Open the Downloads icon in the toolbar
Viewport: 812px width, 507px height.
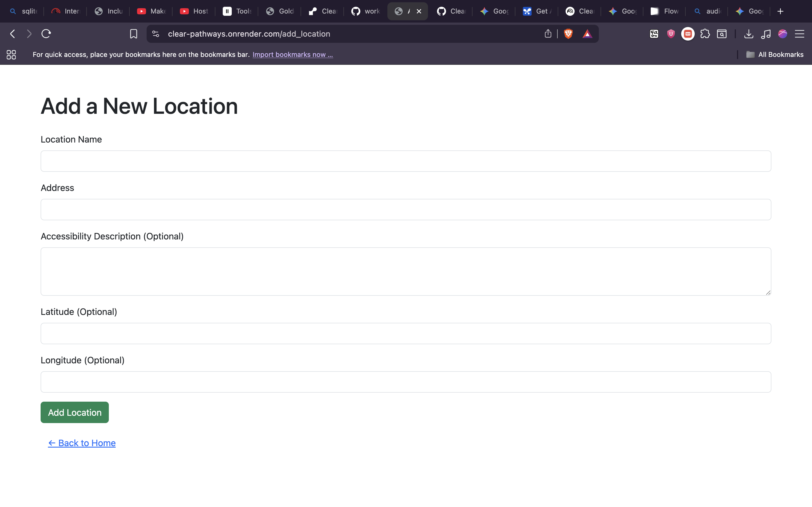point(749,34)
